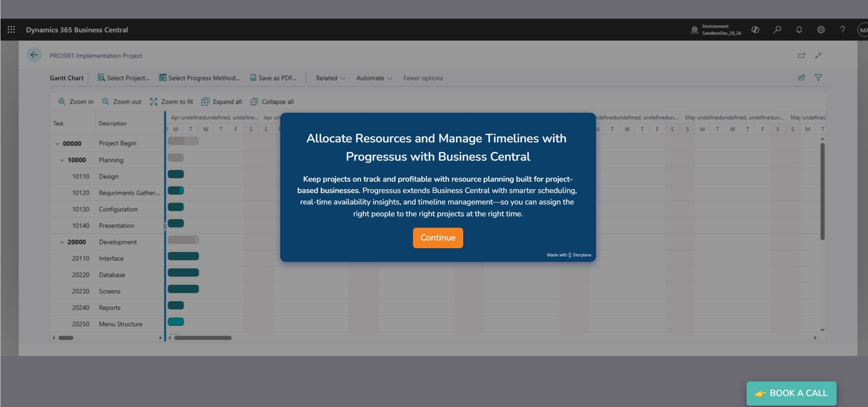The height and width of the screenshot is (407, 868).
Task: Collapse task 10000 Planning
Action: [x=62, y=160]
